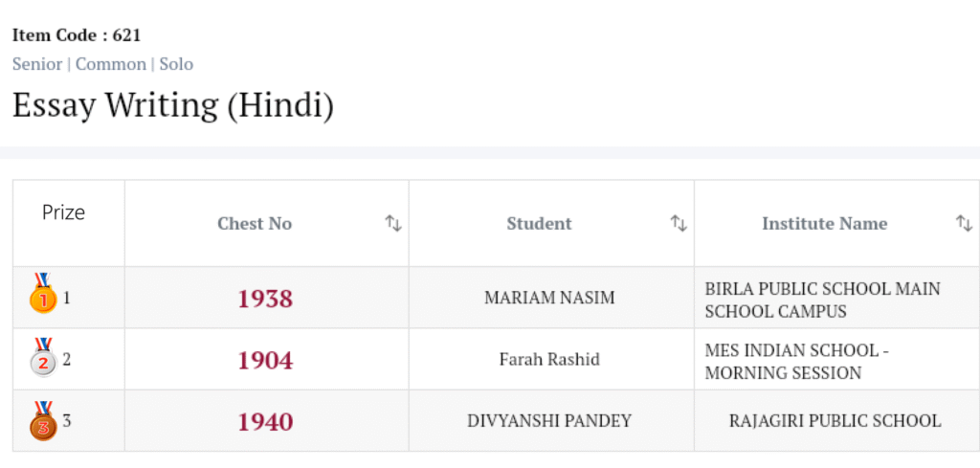Screen dimensions: 980x468
Task: Open the Solo category link
Action: point(176,64)
